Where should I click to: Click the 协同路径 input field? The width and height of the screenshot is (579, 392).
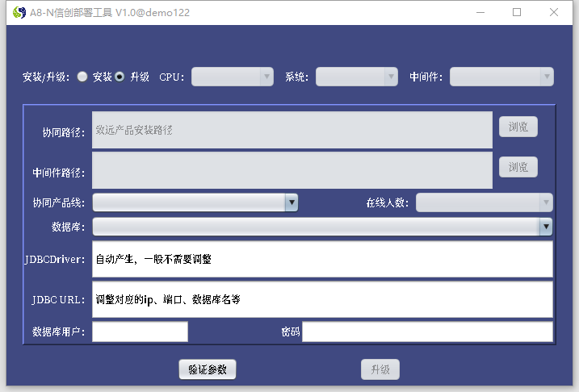click(x=292, y=130)
